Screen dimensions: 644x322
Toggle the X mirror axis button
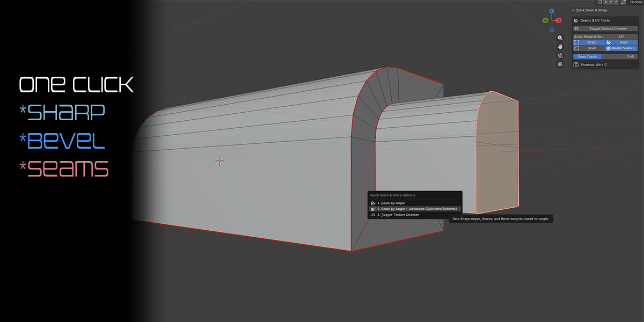[605, 2]
